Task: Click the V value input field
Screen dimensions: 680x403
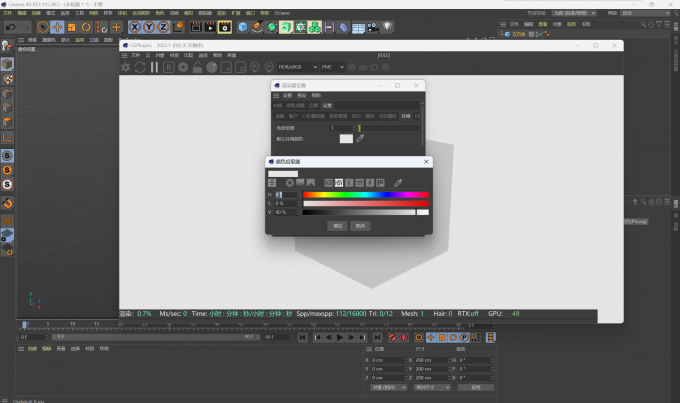Action: (287, 212)
